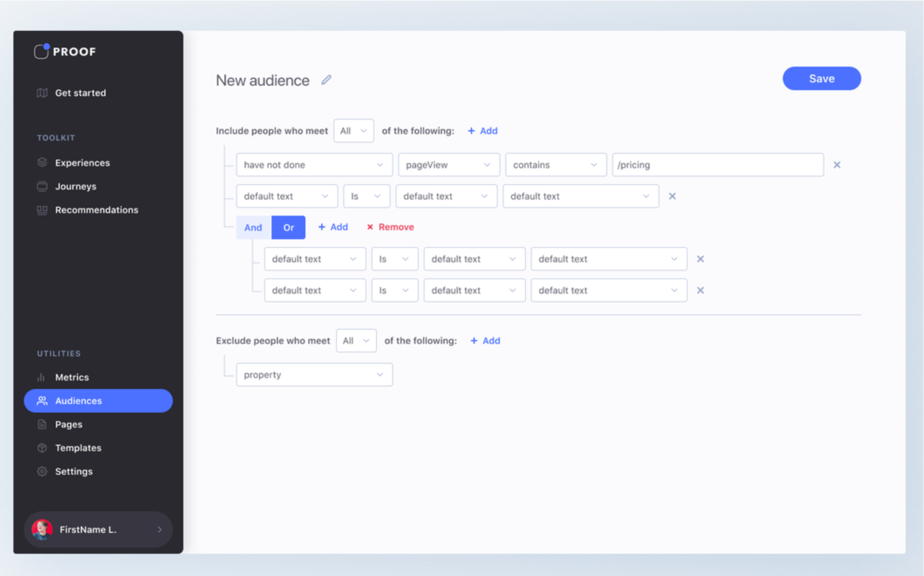Click the Metrics bar chart icon

point(41,377)
